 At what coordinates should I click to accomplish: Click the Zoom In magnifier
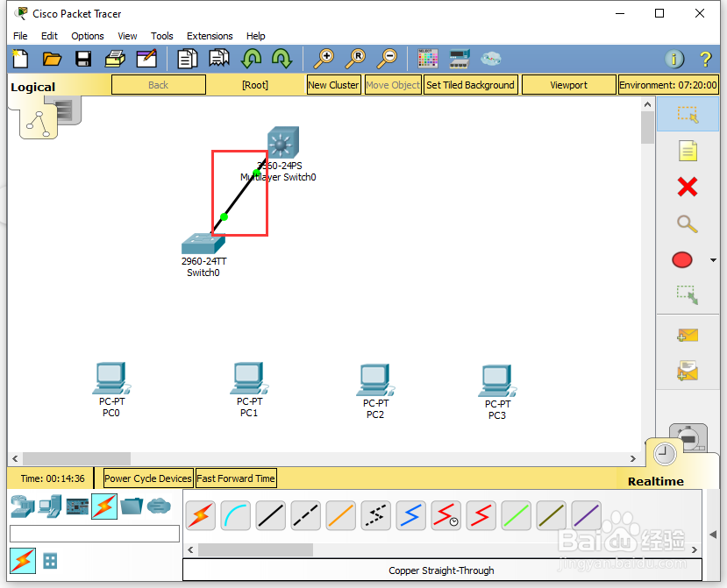tap(324, 59)
